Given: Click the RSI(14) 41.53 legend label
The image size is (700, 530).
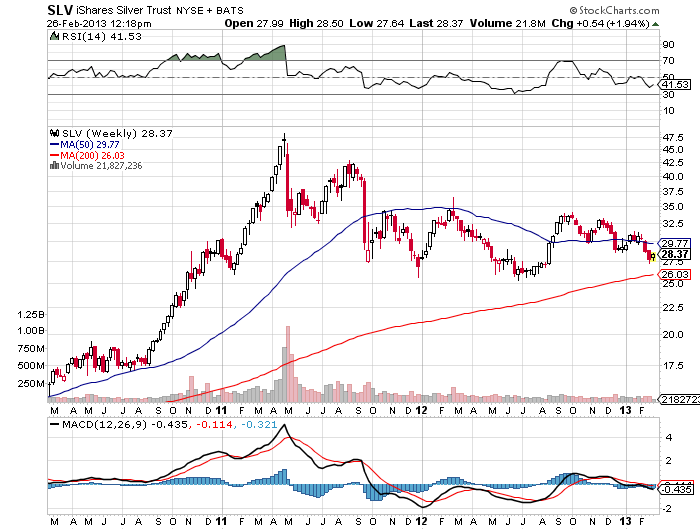Looking at the screenshot, I should tap(101, 37).
